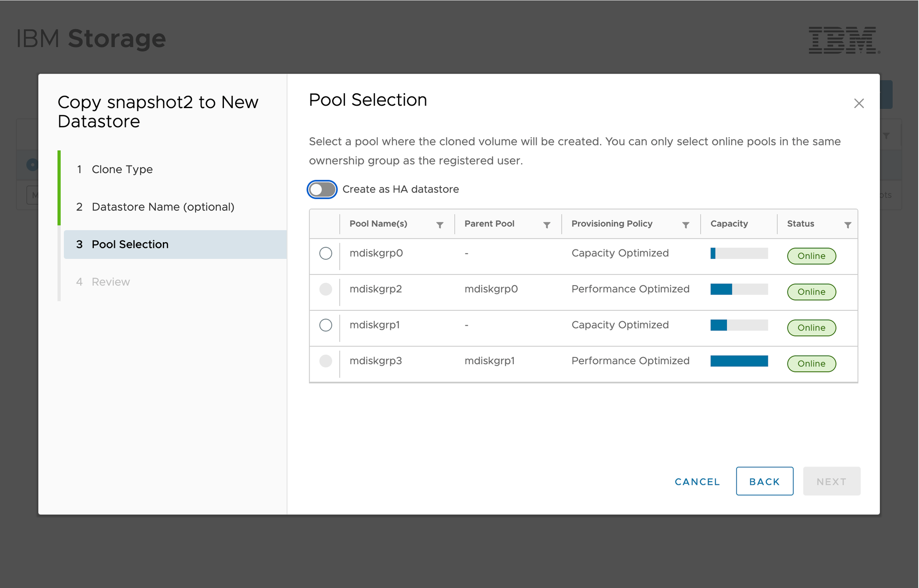The height and width of the screenshot is (588, 919).
Task: Open Review step in wizard
Action: [103, 282]
